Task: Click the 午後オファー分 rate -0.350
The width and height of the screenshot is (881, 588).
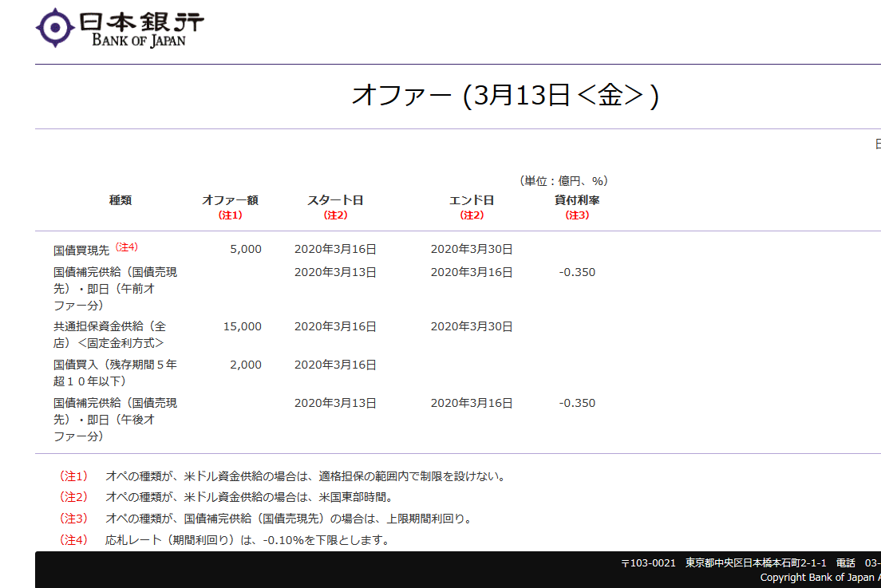Action: 577,403
